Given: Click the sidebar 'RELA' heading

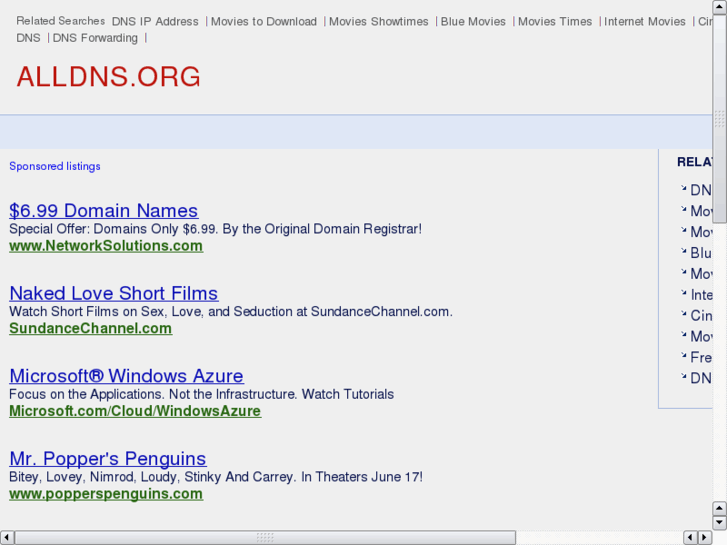Looking at the screenshot, I should click(695, 162).
